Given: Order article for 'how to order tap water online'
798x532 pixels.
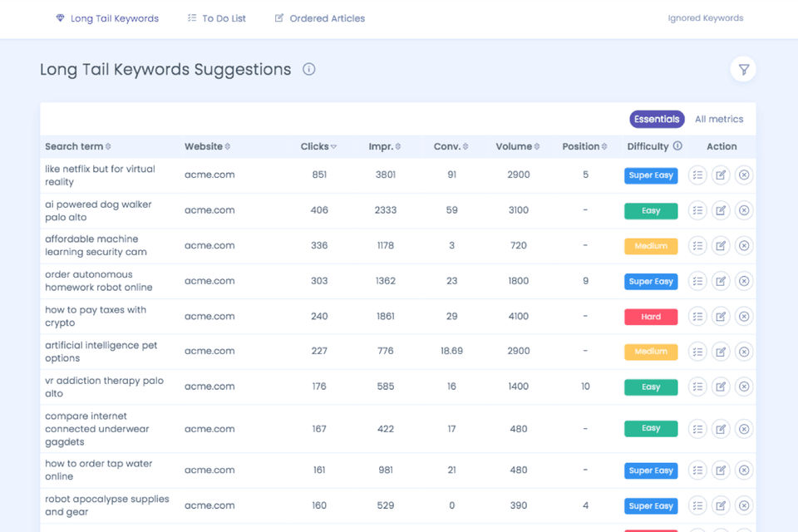Looking at the screenshot, I should coord(721,470).
